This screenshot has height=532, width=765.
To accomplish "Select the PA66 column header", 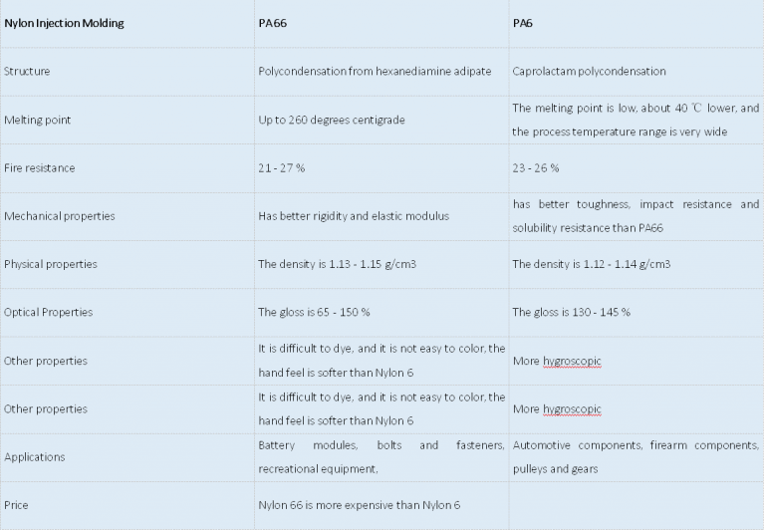I will tap(271, 24).
